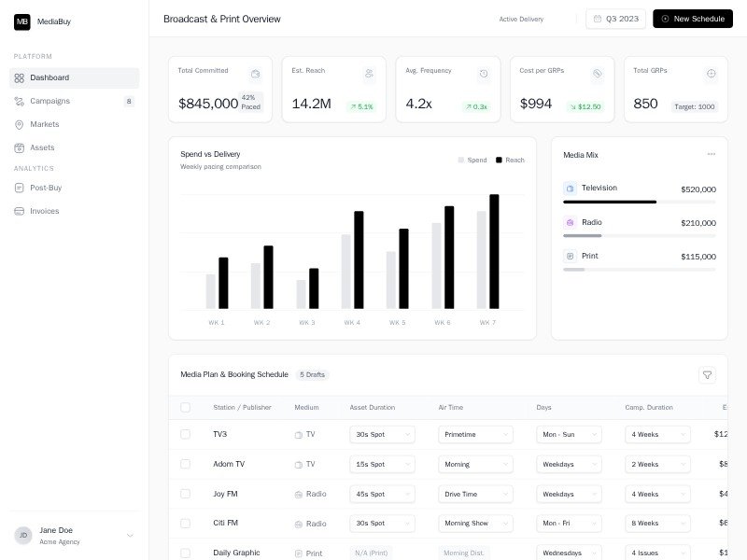
Task: Open the TV3 Asset Duration dropdown
Action: (x=382, y=434)
